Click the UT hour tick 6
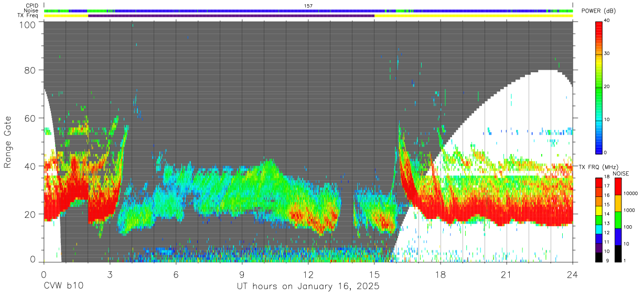 pyautogui.click(x=176, y=274)
